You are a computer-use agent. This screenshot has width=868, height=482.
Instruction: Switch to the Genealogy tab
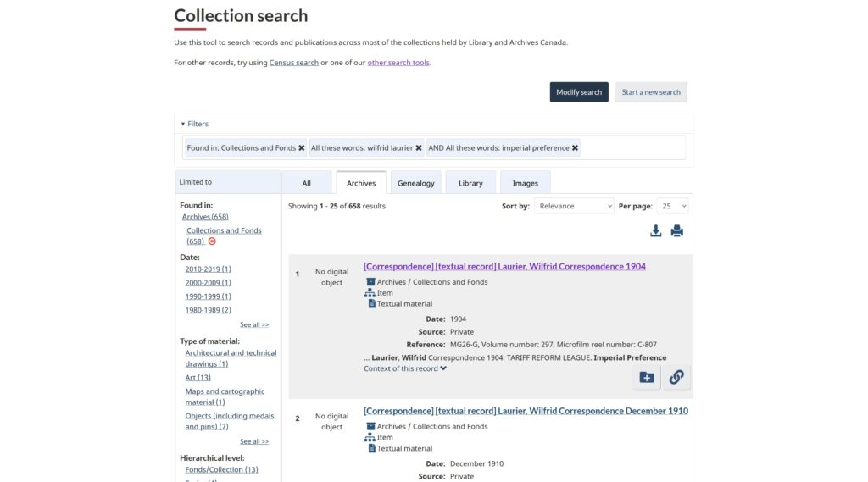click(x=415, y=183)
